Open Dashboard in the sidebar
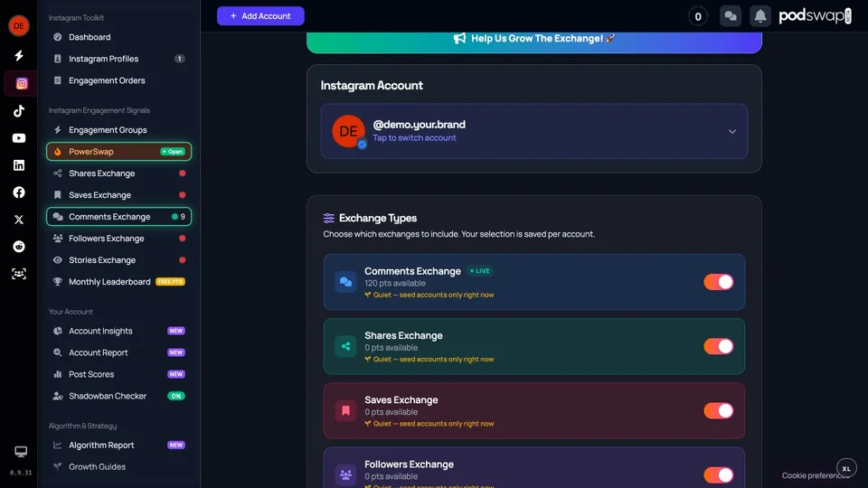 (118, 37)
